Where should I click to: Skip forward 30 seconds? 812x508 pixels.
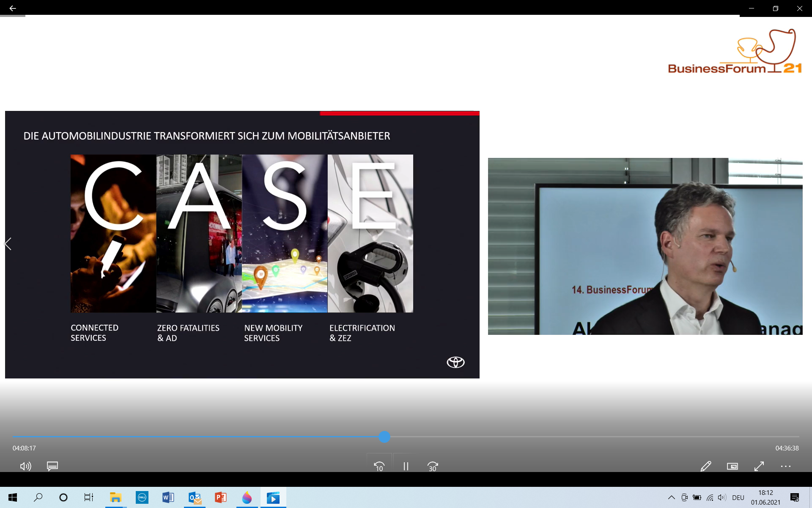432,466
